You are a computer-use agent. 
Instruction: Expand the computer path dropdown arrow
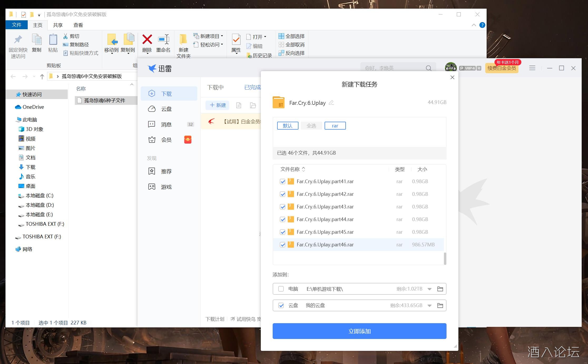[429, 289]
